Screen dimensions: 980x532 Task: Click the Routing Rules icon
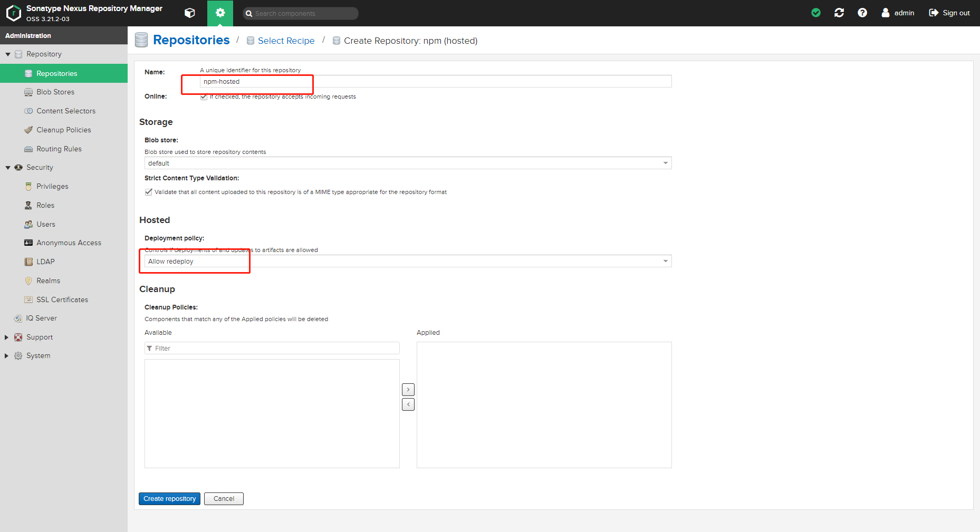pyautogui.click(x=28, y=149)
